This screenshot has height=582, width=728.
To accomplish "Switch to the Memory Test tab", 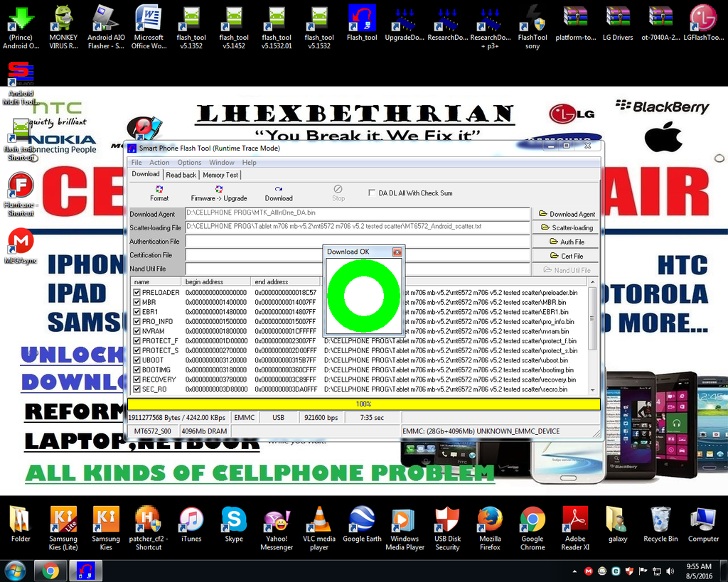I will [x=220, y=175].
